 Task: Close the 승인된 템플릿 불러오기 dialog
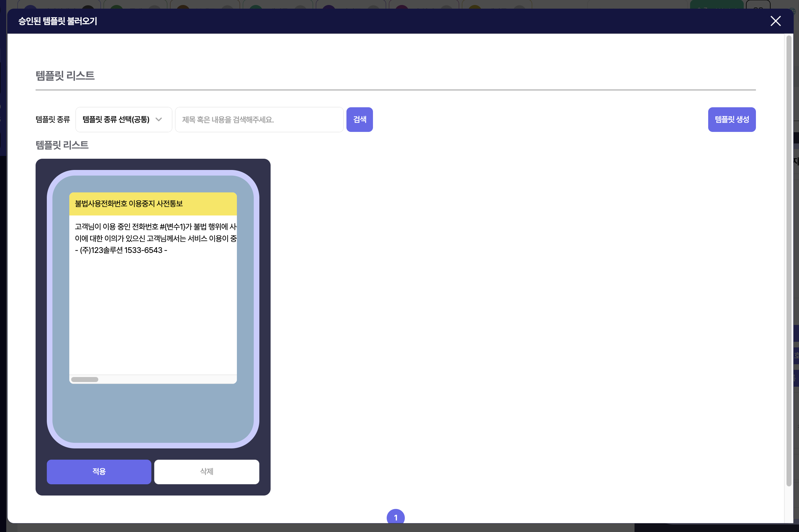pos(775,21)
